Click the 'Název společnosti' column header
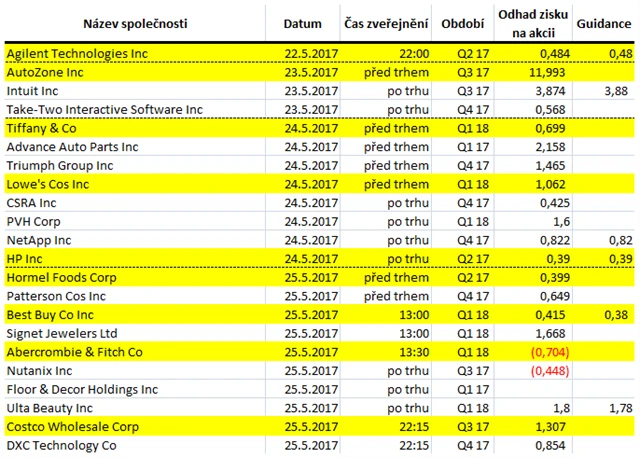 (x=135, y=24)
